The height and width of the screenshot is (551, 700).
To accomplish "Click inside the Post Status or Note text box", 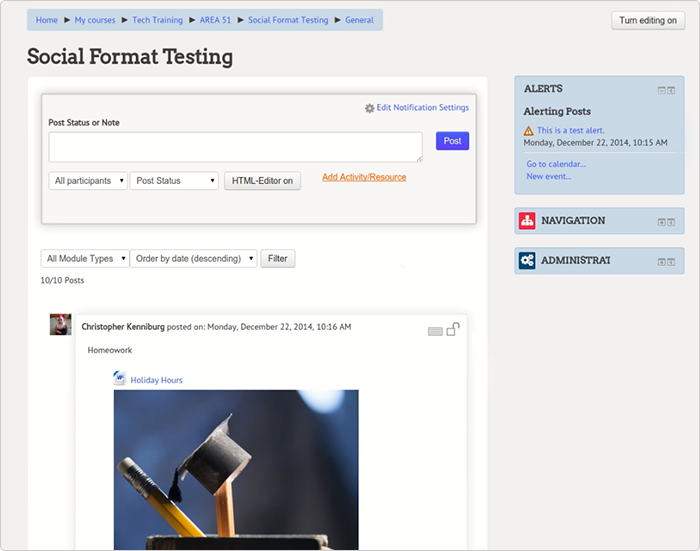I will pos(235,147).
